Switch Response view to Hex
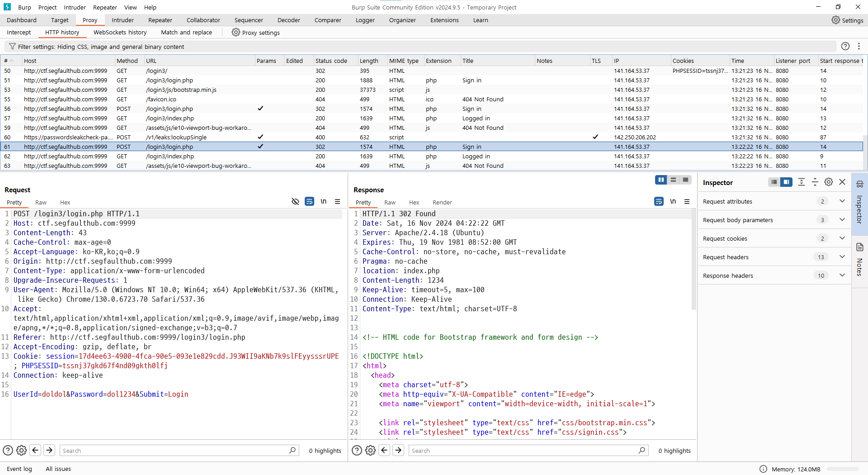 [x=414, y=203]
